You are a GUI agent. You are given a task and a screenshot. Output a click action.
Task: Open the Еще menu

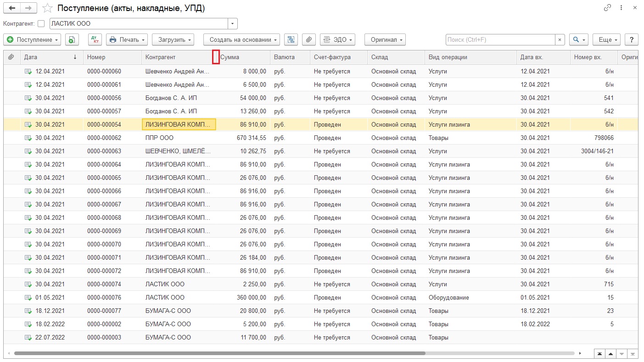[607, 40]
